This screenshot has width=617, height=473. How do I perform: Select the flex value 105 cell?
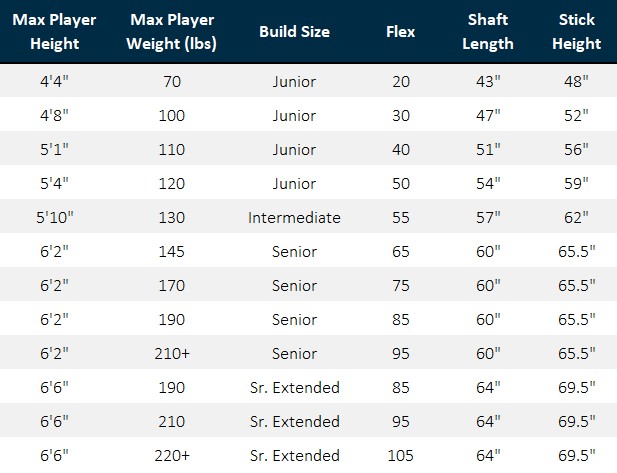(x=400, y=455)
